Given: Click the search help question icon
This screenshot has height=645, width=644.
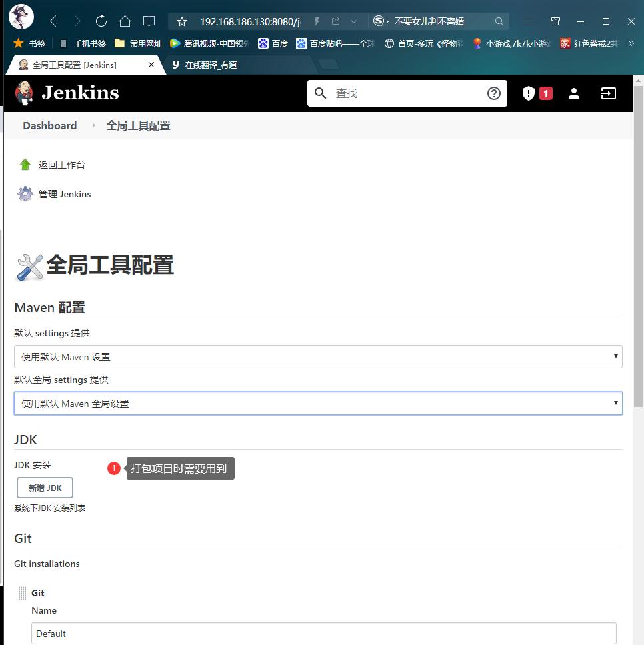Looking at the screenshot, I should coord(493,93).
